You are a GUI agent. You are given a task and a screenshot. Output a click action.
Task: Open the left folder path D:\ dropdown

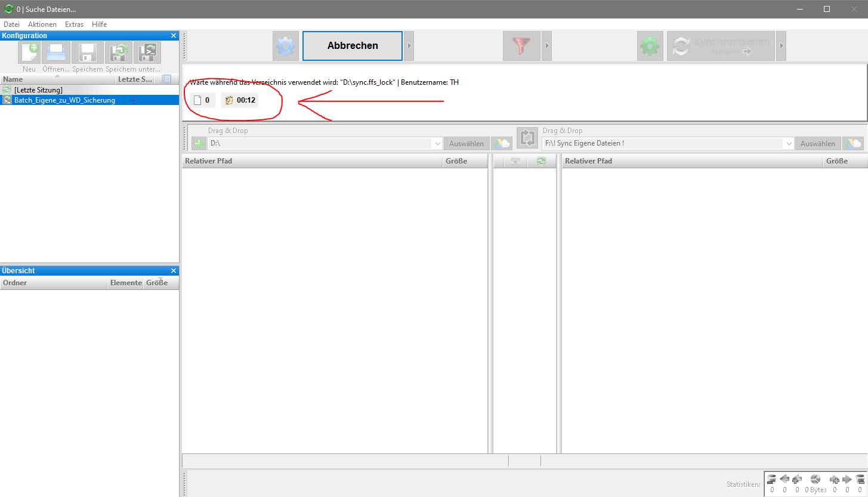click(x=437, y=144)
